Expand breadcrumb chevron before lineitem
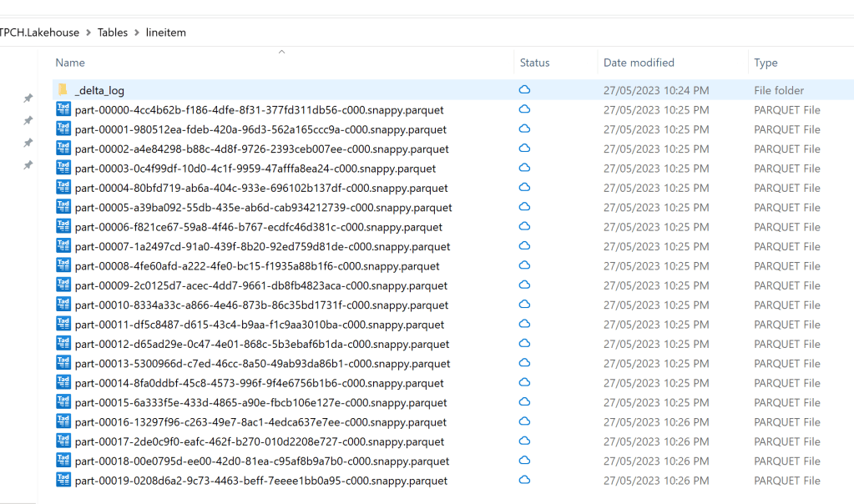 point(137,33)
